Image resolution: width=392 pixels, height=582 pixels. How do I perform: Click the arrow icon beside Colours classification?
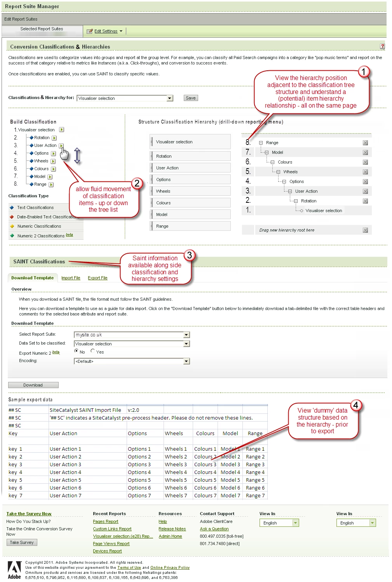point(54,169)
